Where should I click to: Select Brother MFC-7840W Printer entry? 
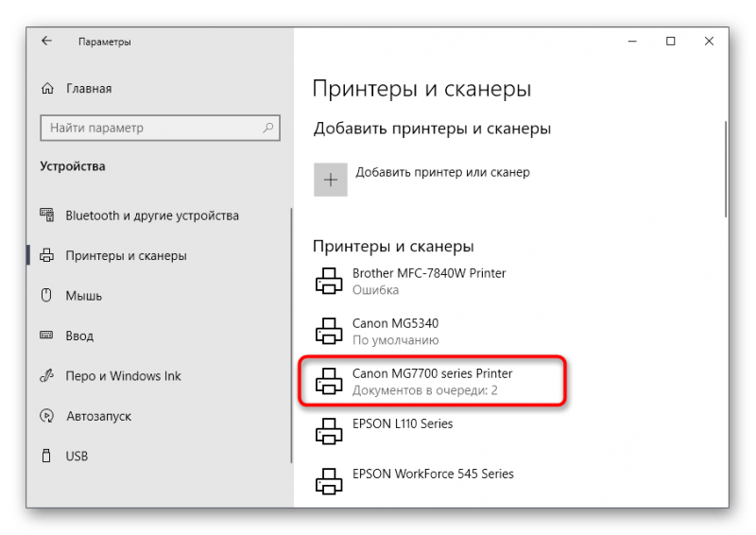pos(429,273)
